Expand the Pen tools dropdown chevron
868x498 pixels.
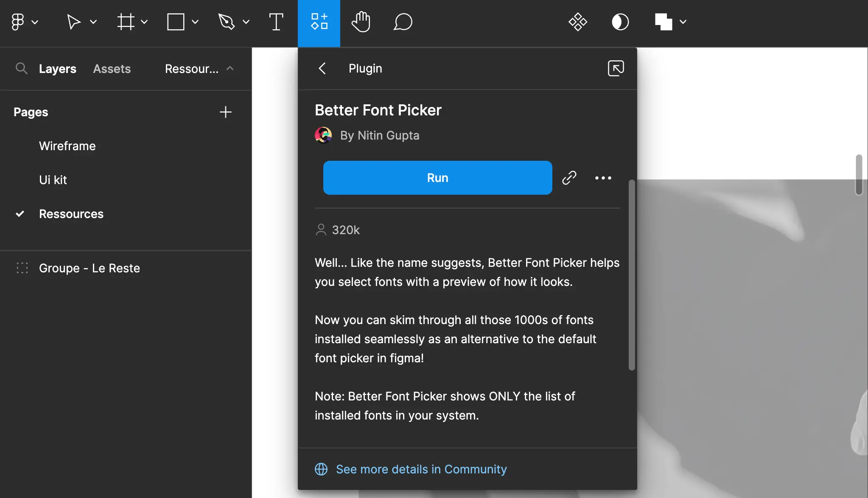pyautogui.click(x=246, y=22)
